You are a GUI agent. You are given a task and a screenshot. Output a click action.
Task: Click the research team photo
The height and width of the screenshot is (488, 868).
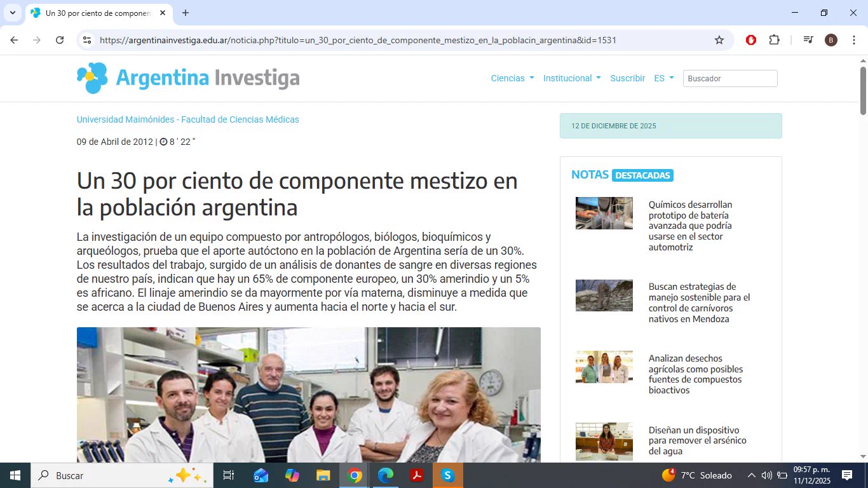[x=309, y=395]
